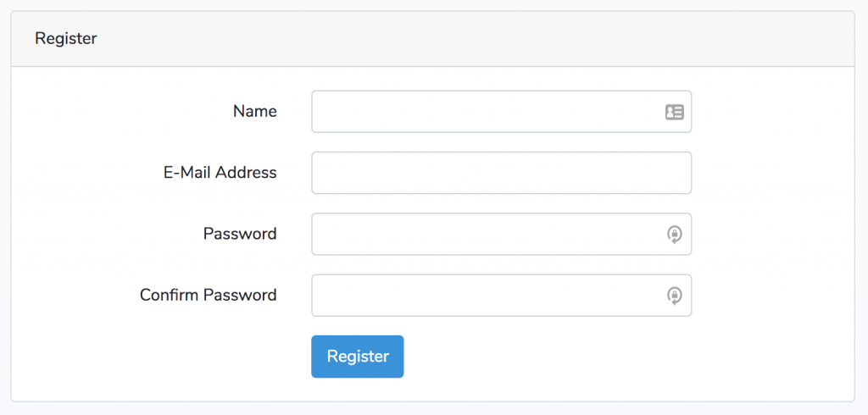868x415 pixels.
Task: Click the key autofill icon in Password field
Action: pyautogui.click(x=675, y=234)
